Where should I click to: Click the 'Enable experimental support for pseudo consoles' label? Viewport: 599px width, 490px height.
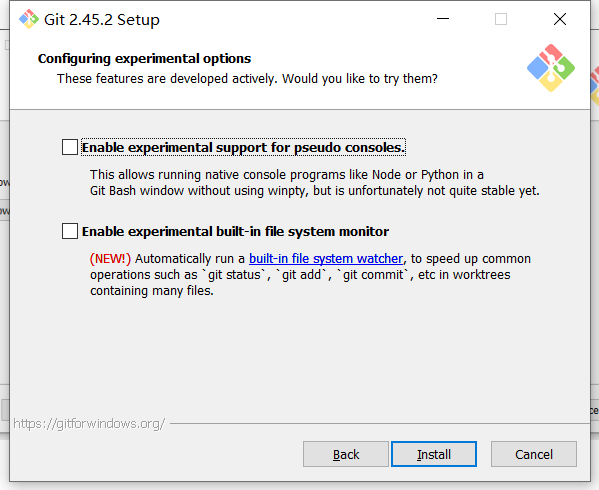243,147
